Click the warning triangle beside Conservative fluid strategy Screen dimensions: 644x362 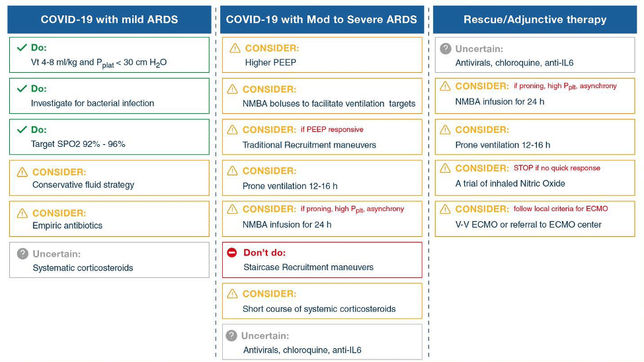[x=22, y=172]
